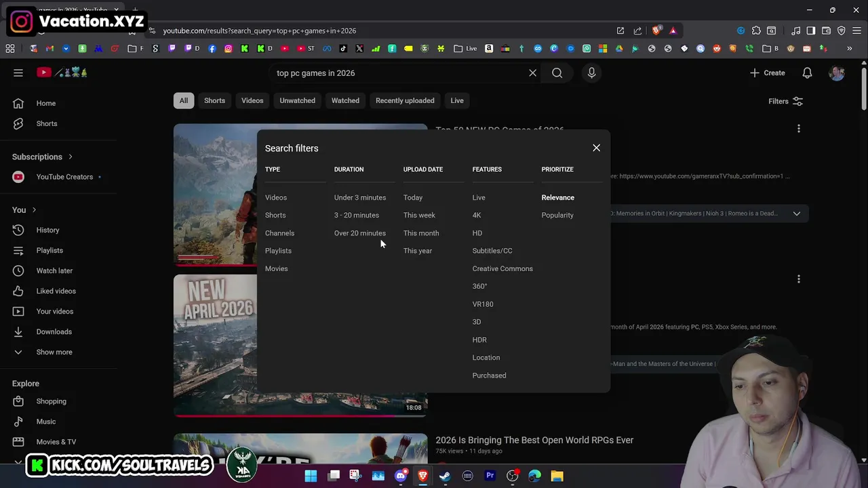Image resolution: width=868 pixels, height=488 pixels.
Task: Select the Videos filter chip
Action: coord(252,100)
